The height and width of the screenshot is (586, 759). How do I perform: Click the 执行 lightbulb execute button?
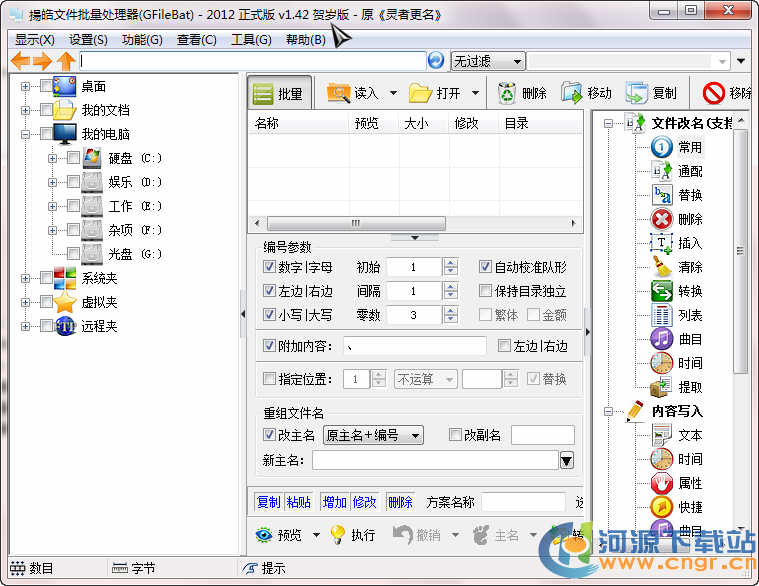tap(338, 535)
